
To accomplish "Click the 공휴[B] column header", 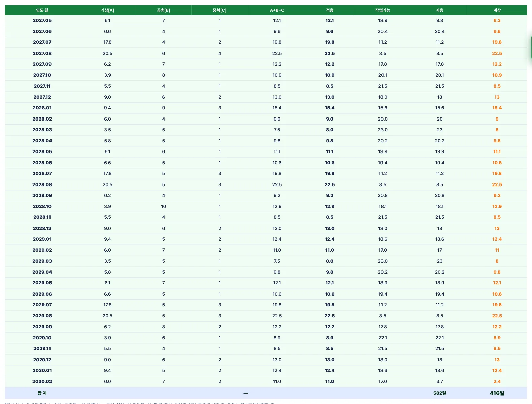I will (164, 10).
